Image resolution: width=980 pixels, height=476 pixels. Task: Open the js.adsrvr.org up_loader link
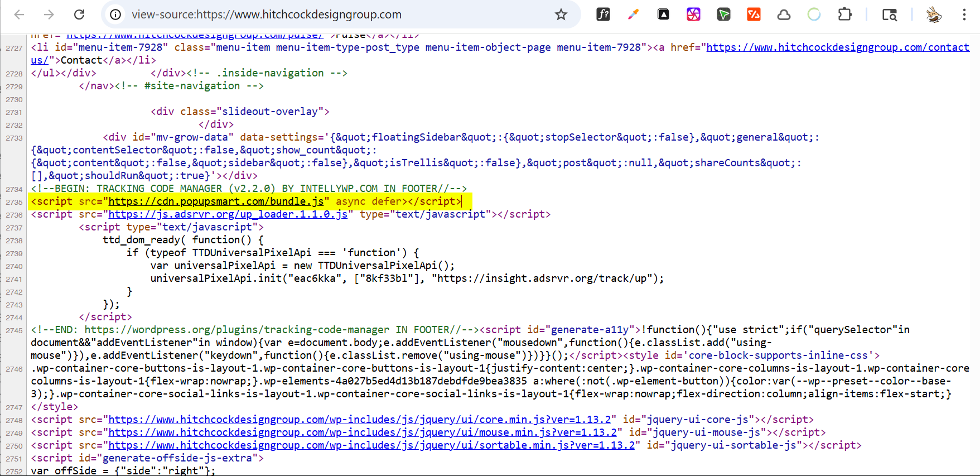(x=228, y=214)
